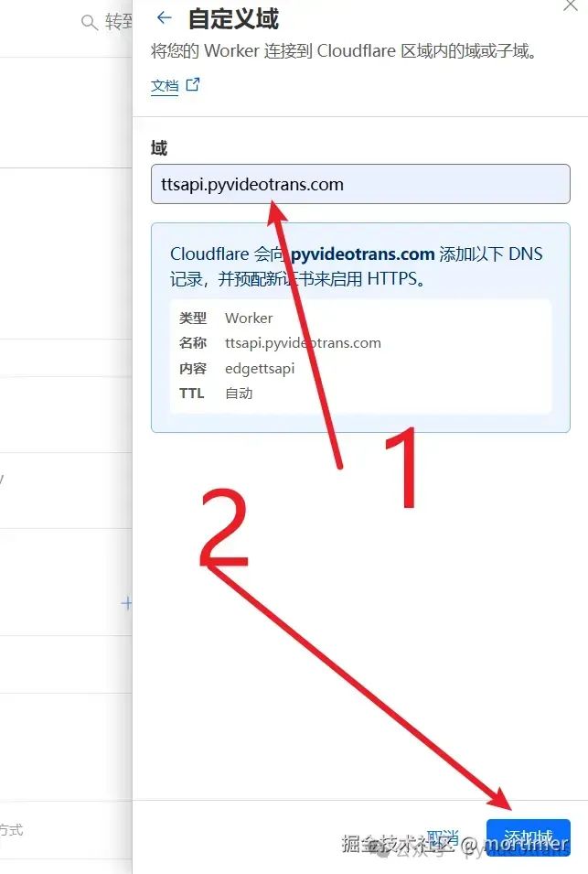Click the external-link icon beside 文档
The image size is (588, 874).
pos(193,85)
